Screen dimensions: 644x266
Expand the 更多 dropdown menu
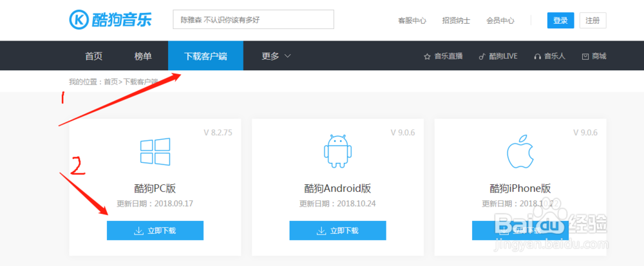click(x=276, y=56)
